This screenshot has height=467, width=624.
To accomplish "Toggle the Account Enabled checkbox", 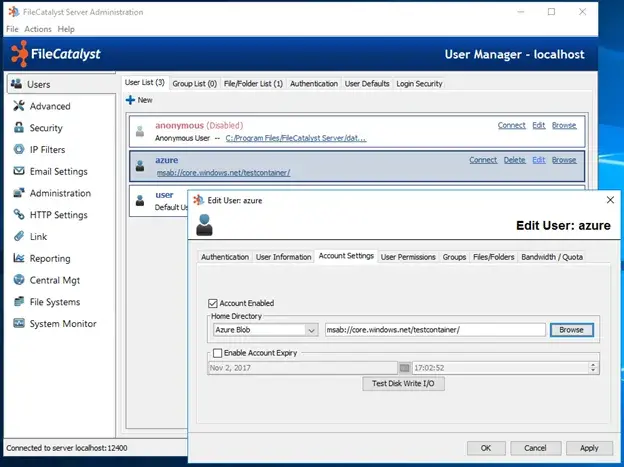I will (x=213, y=303).
